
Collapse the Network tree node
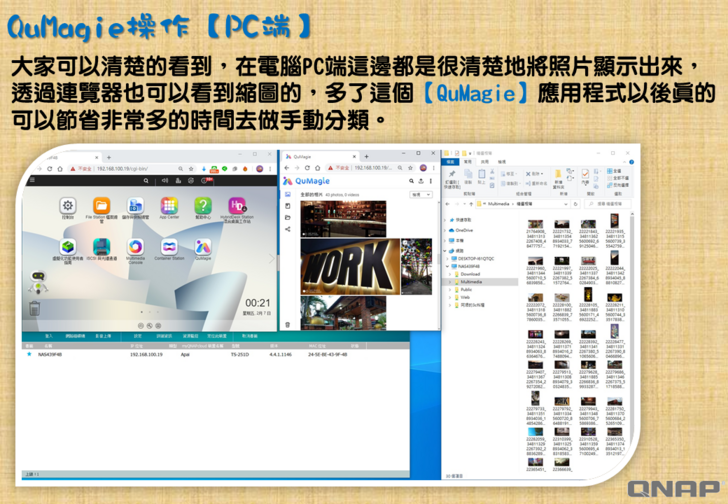pyautogui.click(x=445, y=251)
